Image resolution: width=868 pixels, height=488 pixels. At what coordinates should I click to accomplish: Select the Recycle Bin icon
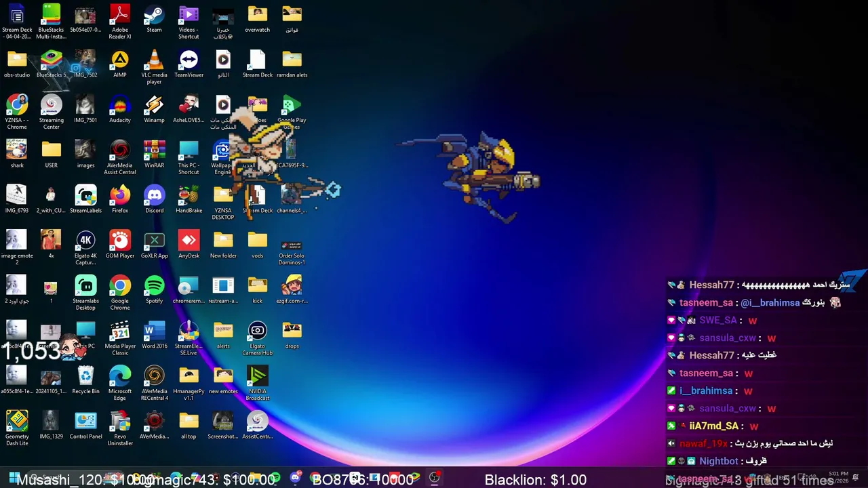coord(85,380)
